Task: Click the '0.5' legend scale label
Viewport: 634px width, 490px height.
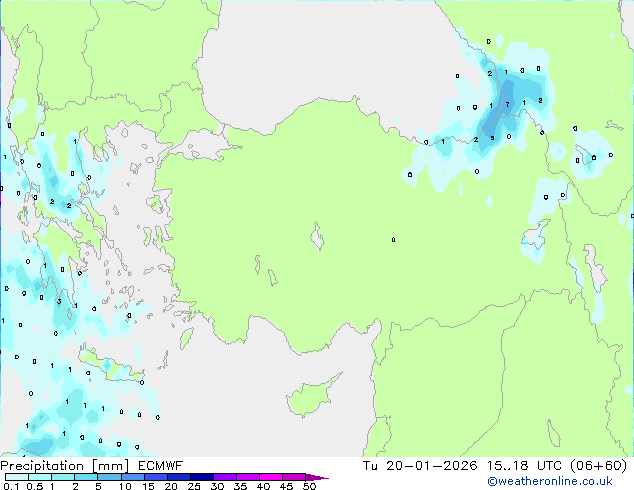Action: click(x=34, y=486)
